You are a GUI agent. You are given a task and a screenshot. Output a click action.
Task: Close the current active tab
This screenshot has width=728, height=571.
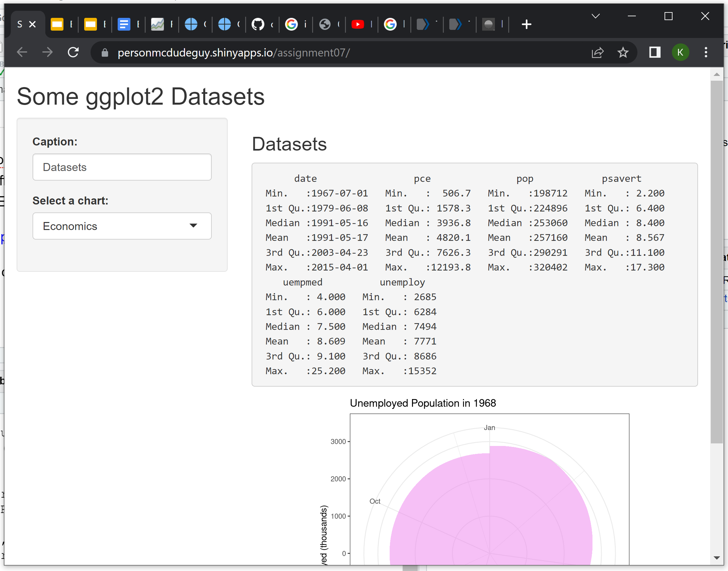coord(33,24)
